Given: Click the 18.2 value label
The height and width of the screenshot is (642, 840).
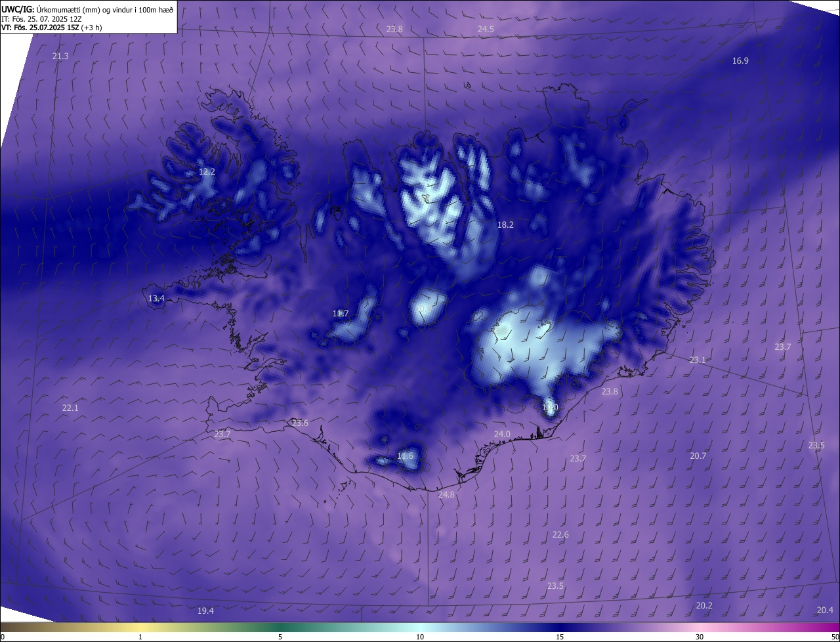Looking at the screenshot, I should pyautogui.click(x=505, y=225).
